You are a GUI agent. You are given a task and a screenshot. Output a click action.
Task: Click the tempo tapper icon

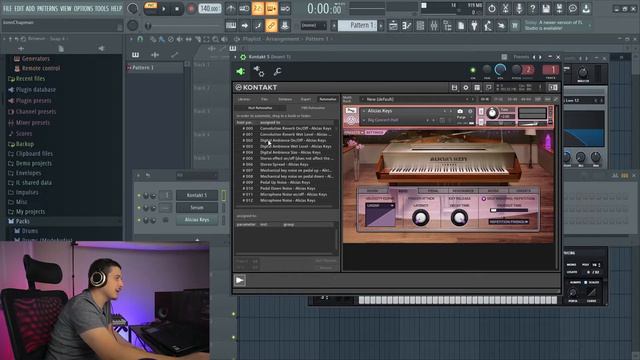click(x=488, y=26)
